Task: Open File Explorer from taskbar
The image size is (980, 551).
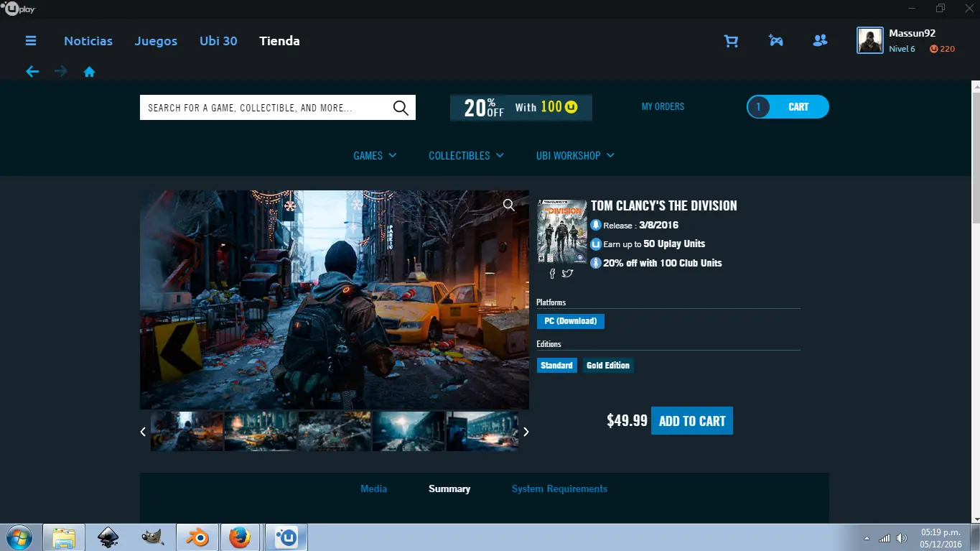Action: coord(64,538)
